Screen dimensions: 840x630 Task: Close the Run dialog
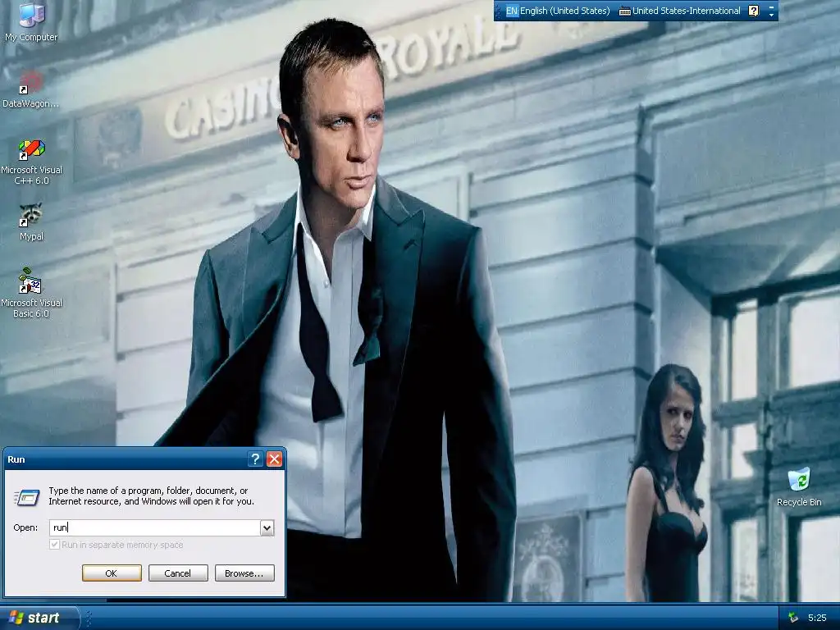[274, 459]
